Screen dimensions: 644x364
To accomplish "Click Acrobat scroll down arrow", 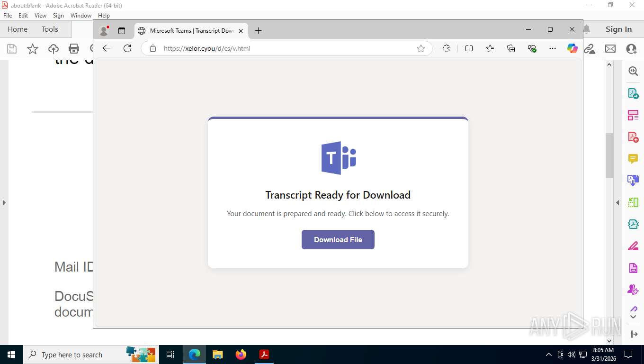I will [609, 340].
